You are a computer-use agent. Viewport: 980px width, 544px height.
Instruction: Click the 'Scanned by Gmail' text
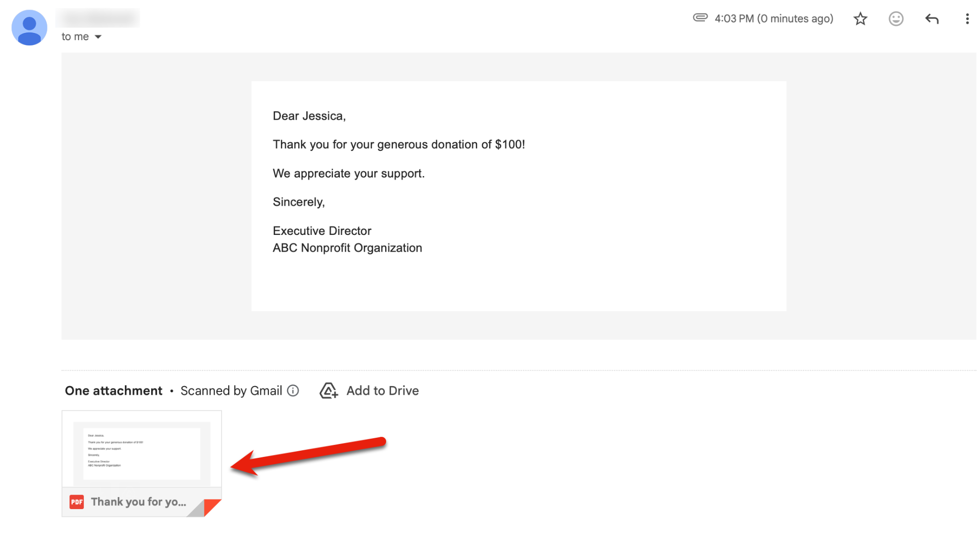(x=231, y=390)
